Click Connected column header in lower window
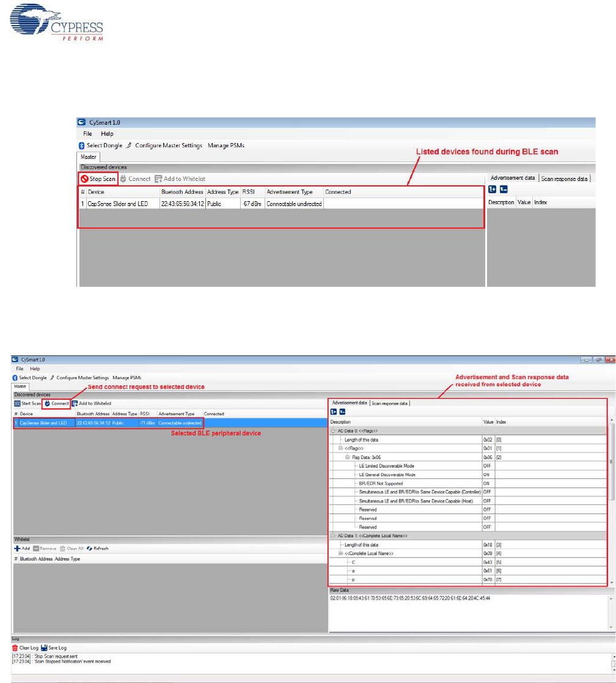 [214, 414]
